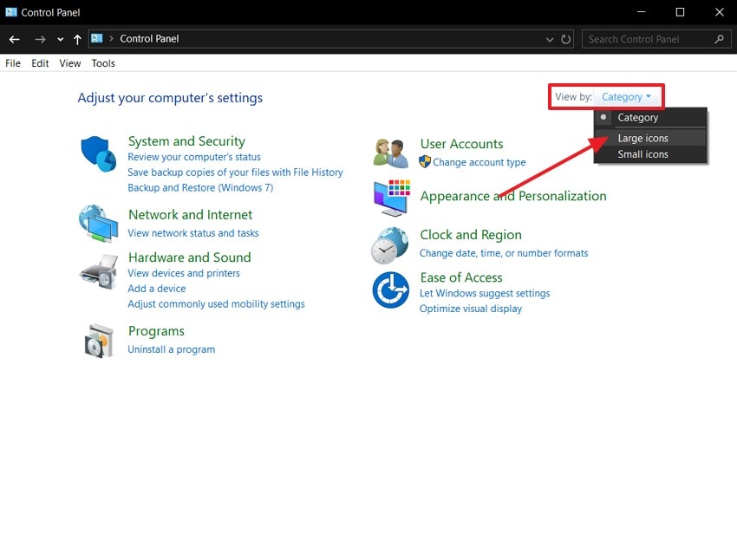Click the User Accounts people icon

[391, 153]
